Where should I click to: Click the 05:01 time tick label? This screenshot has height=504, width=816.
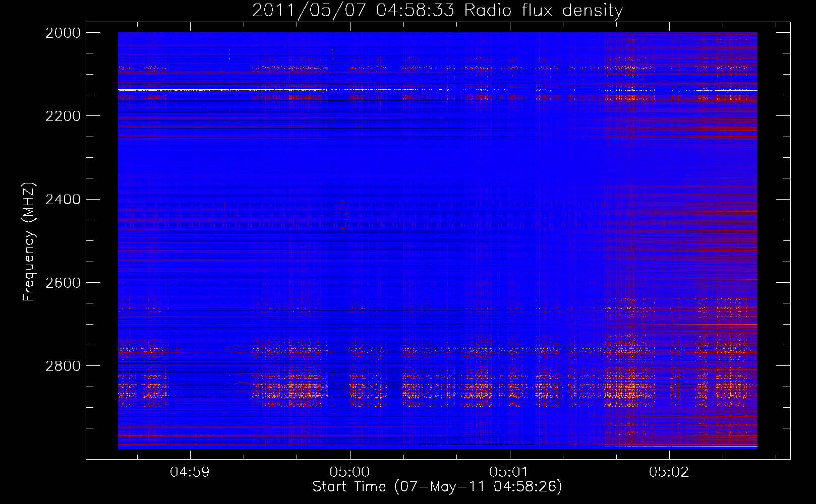pyautogui.click(x=509, y=472)
